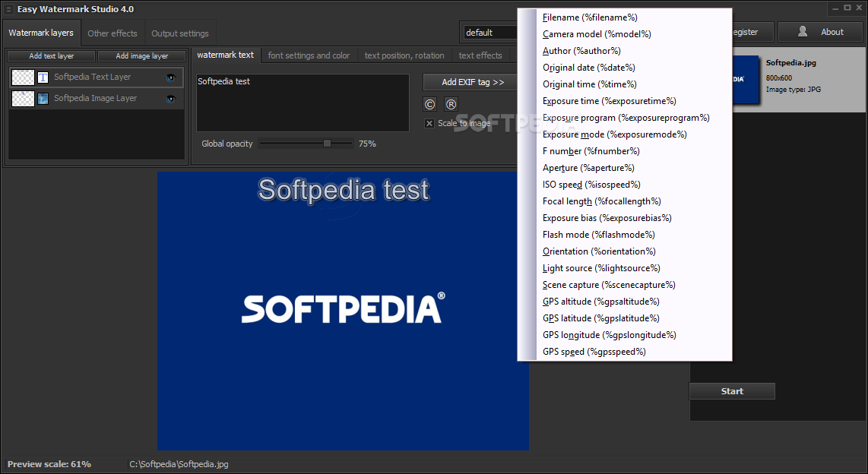868x474 pixels.
Task: Open the Output settings tab
Action: 180,33
